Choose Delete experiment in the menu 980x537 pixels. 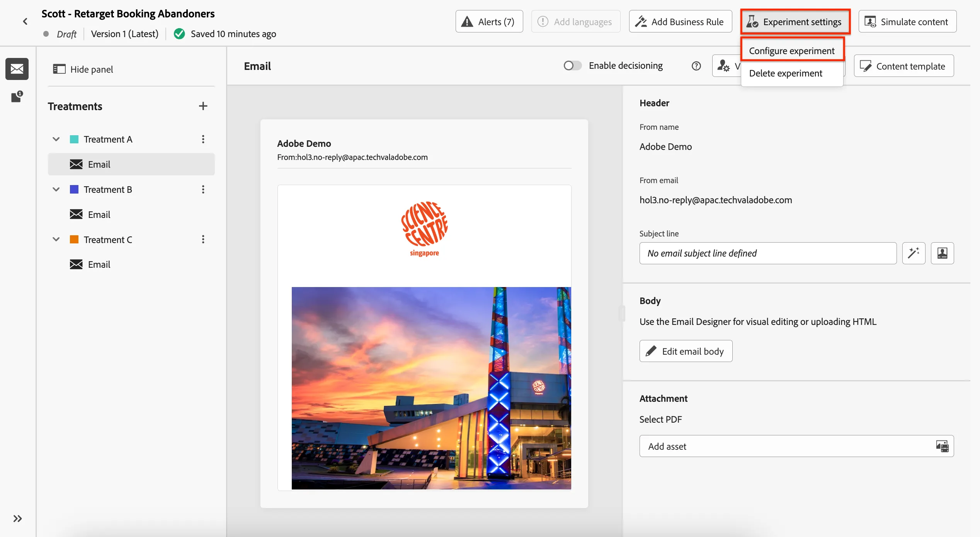786,73
